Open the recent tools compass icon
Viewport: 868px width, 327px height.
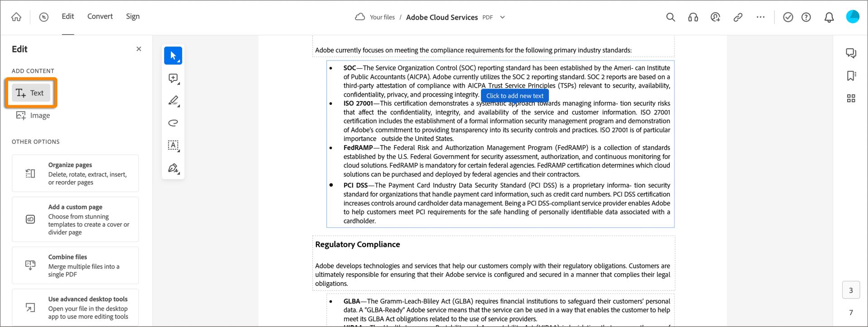[x=44, y=17]
